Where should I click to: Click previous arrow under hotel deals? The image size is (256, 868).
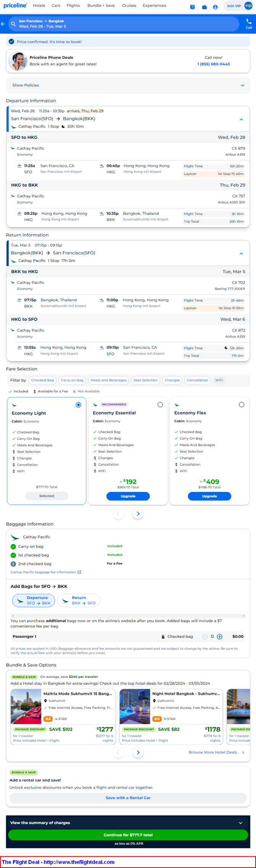118,752
